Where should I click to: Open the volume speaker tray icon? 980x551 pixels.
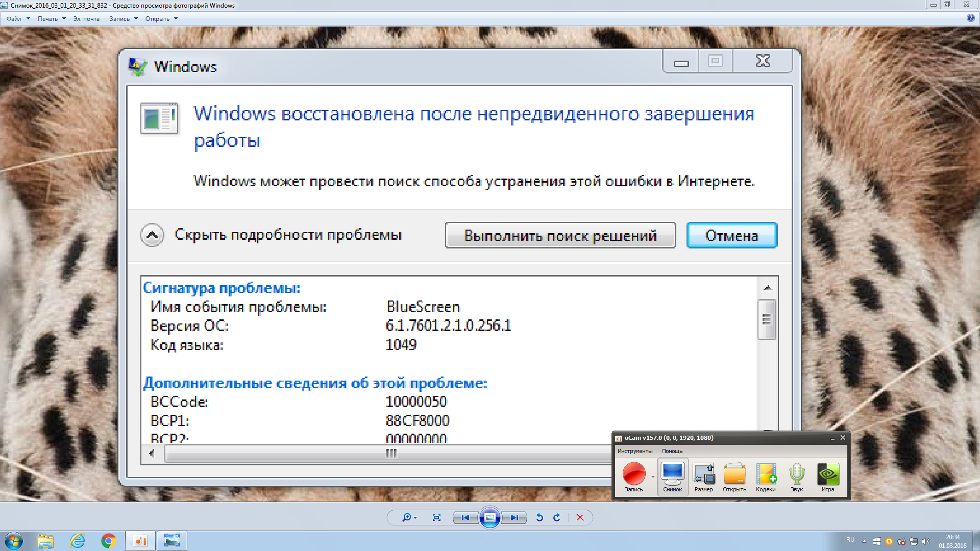[926, 541]
